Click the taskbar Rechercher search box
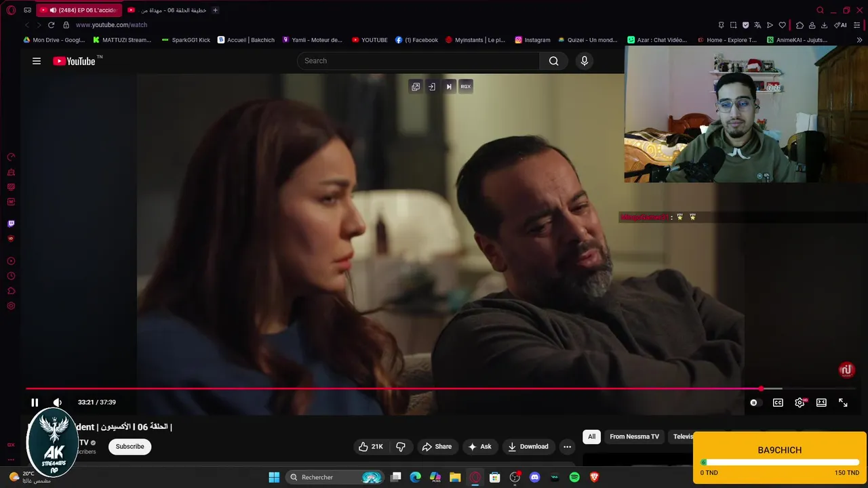This screenshot has width=868, height=488. coord(336,477)
